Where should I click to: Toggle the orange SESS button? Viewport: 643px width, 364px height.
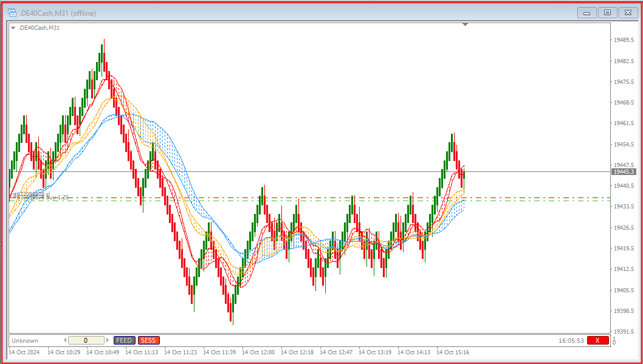point(148,340)
